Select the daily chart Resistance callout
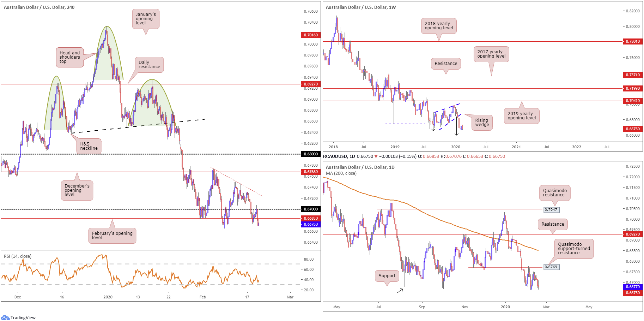This screenshot has width=644, height=321. point(553,224)
